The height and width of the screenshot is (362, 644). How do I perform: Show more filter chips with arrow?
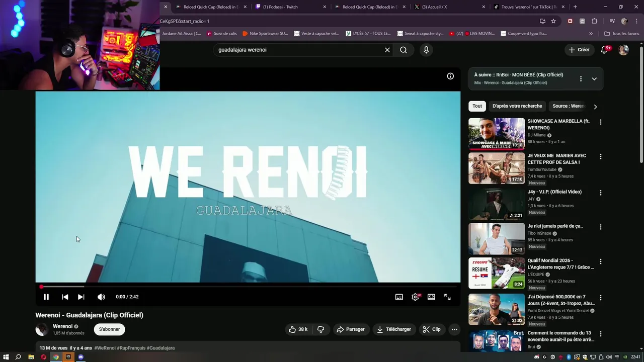click(x=595, y=107)
